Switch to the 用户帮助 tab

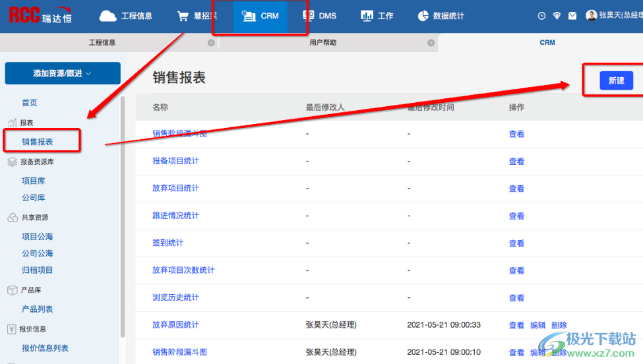(322, 43)
